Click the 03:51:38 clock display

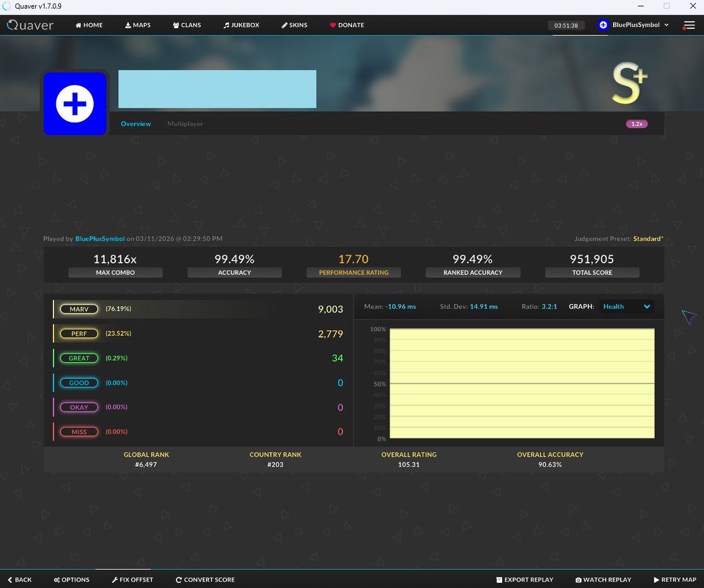click(567, 25)
